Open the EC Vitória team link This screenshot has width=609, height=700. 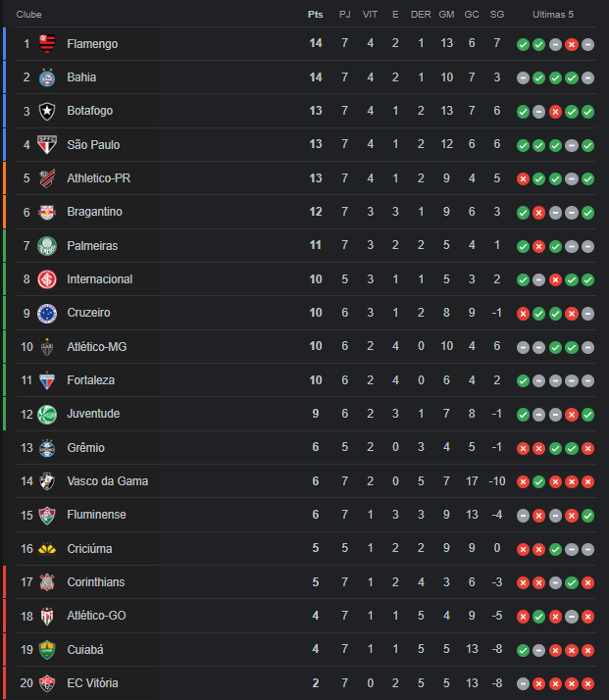tap(92, 683)
